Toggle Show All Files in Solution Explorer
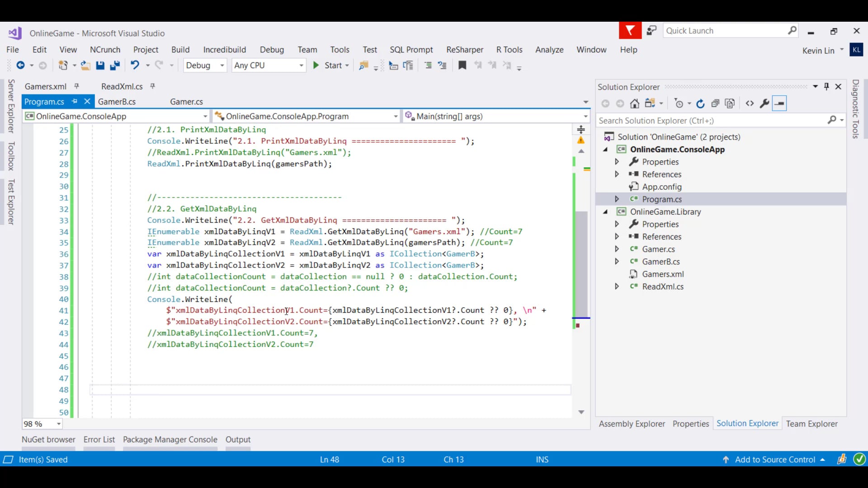Viewport: 868px width, 488px height. pos(730,103)
